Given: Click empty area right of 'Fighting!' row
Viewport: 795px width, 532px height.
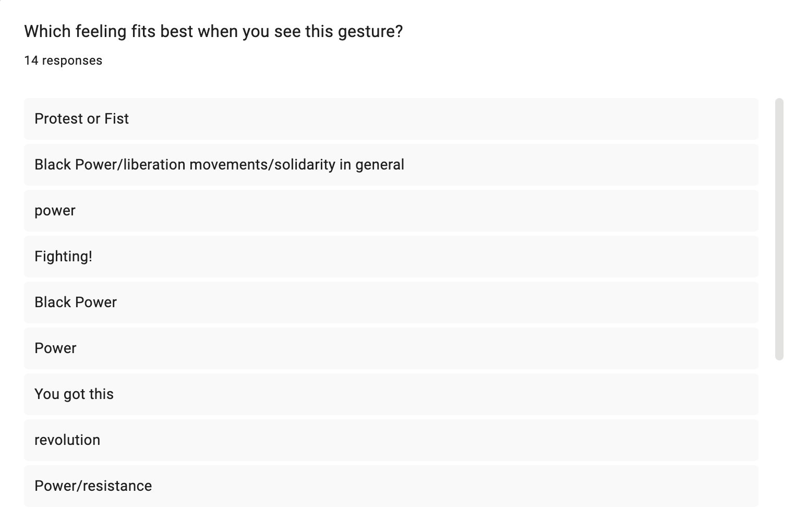Looking at the screenshot, I should point(425,257).
